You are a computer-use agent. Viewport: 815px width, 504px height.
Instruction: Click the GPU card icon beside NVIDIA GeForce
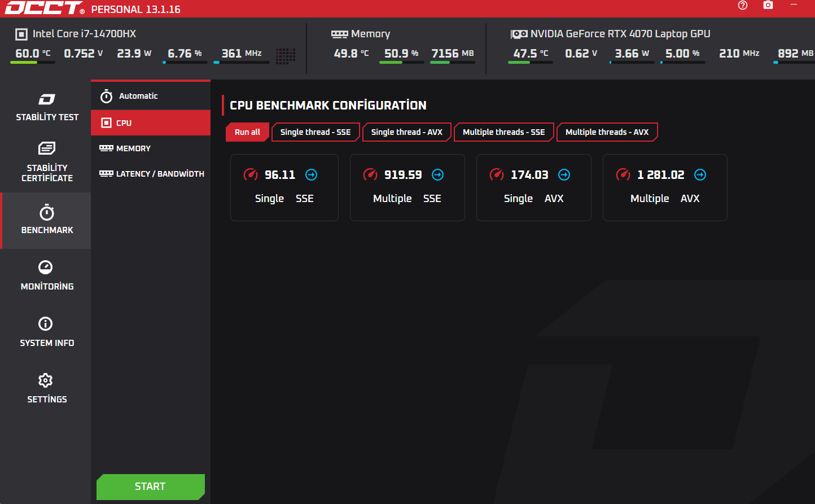pos(519,34)
